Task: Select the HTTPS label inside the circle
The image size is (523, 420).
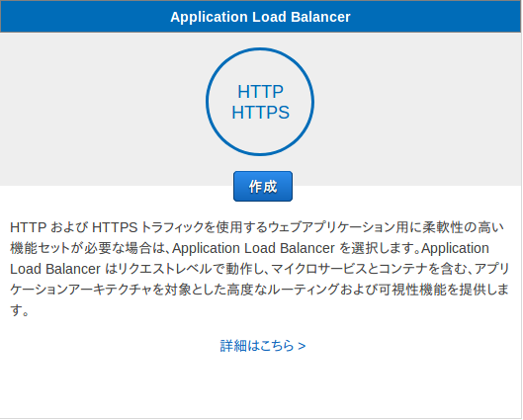Action: point(260,113)
